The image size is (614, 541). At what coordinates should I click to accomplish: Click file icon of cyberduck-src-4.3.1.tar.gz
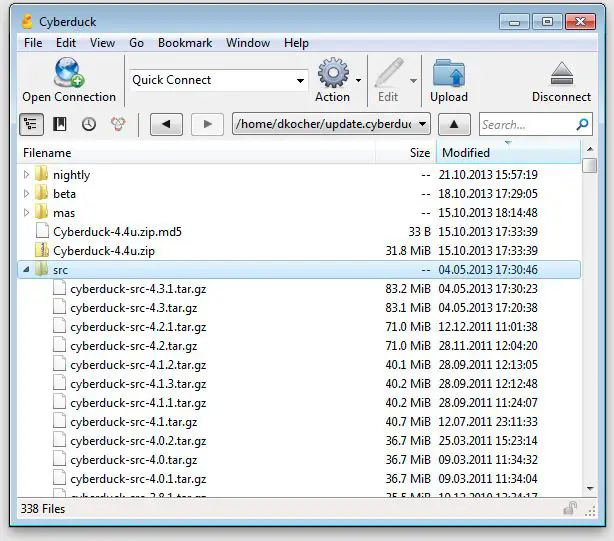click(x=60, y=288)
